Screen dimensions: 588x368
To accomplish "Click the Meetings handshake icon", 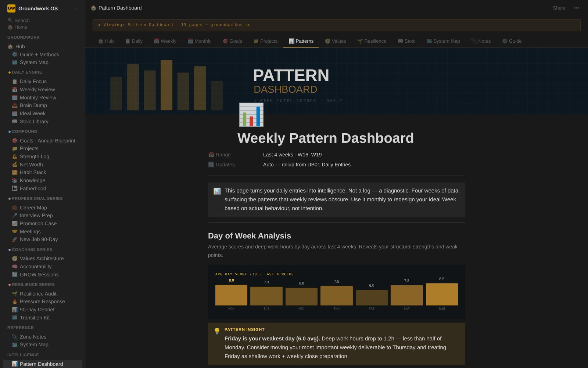I will [15, 231].
